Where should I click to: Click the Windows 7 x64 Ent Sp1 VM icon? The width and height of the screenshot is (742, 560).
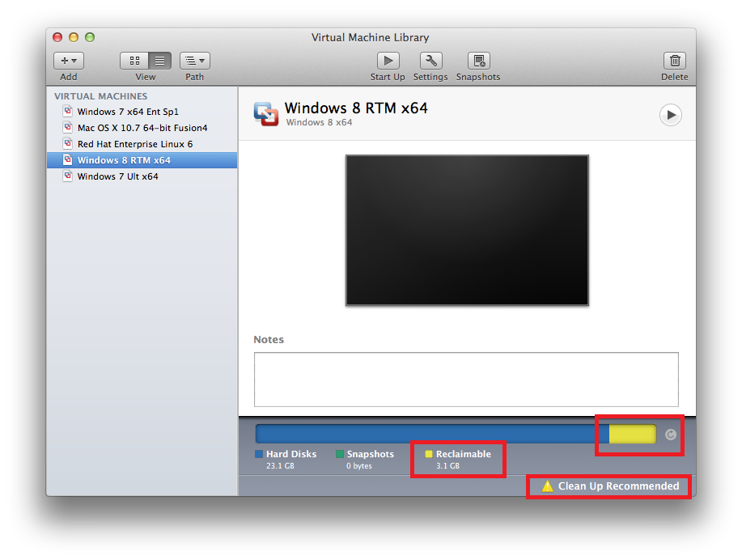[x=68, y=111]
